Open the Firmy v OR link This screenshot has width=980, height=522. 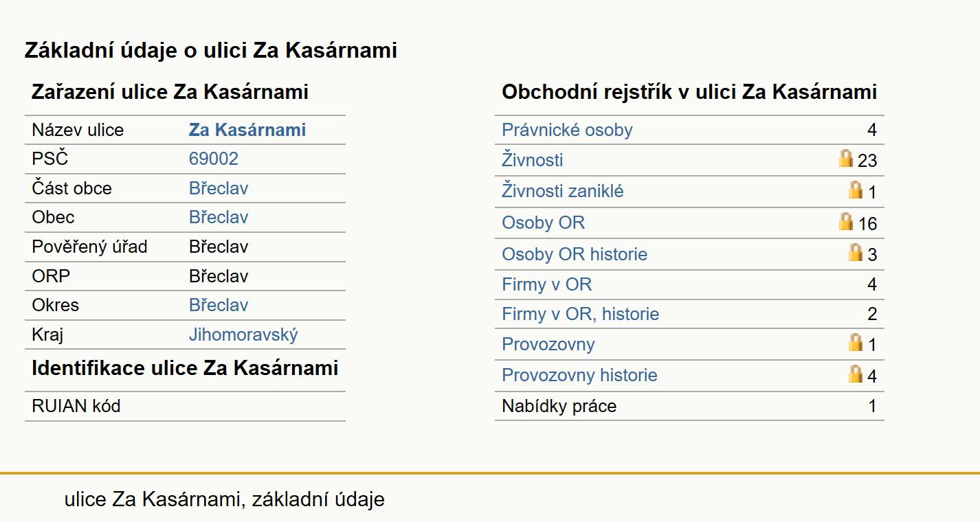click(547, 284)
